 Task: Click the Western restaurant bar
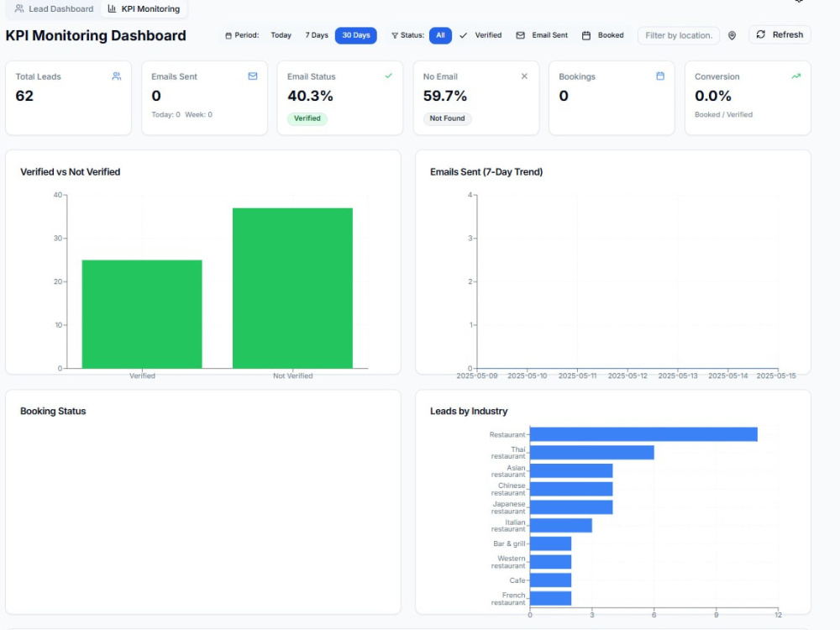[551, 562]
